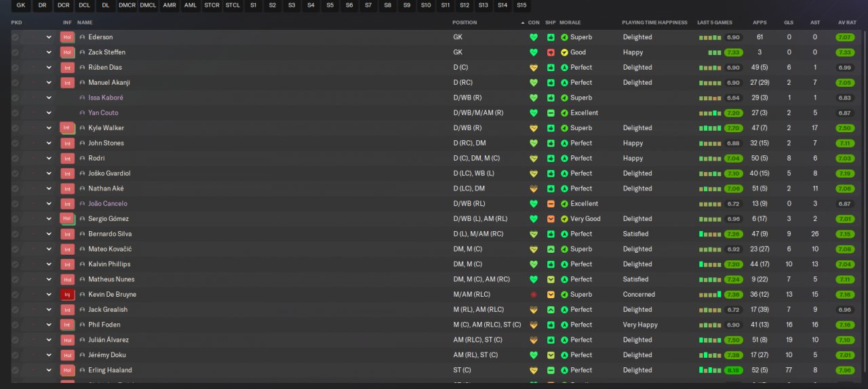Click the person icon beside Rodri
Image resolution: width=868 pixels, height=389 pixels.
82,159
